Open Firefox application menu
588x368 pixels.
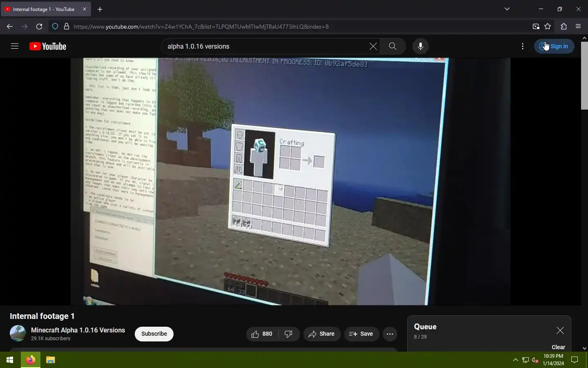click(x=578, y=27)
